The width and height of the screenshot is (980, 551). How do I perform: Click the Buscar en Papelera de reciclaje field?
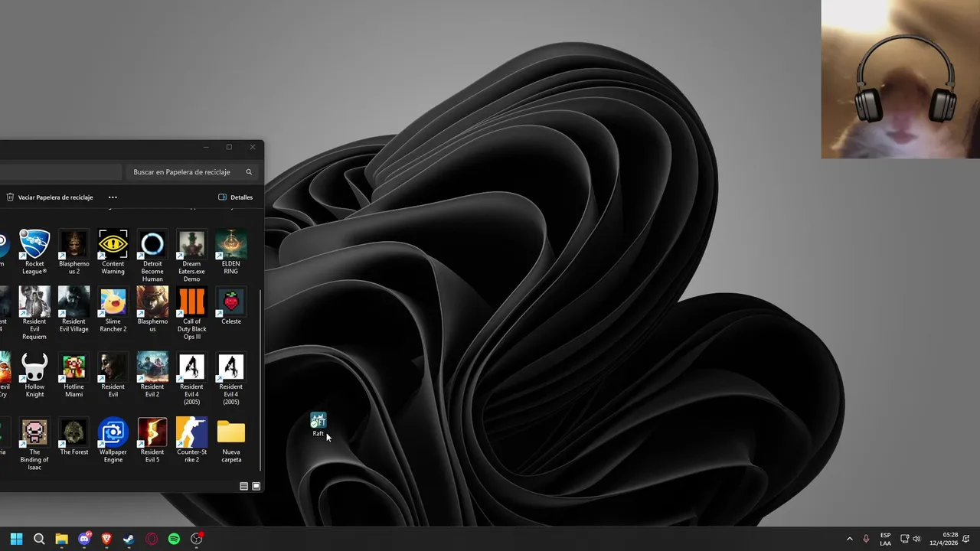click(x=192, y=172)
